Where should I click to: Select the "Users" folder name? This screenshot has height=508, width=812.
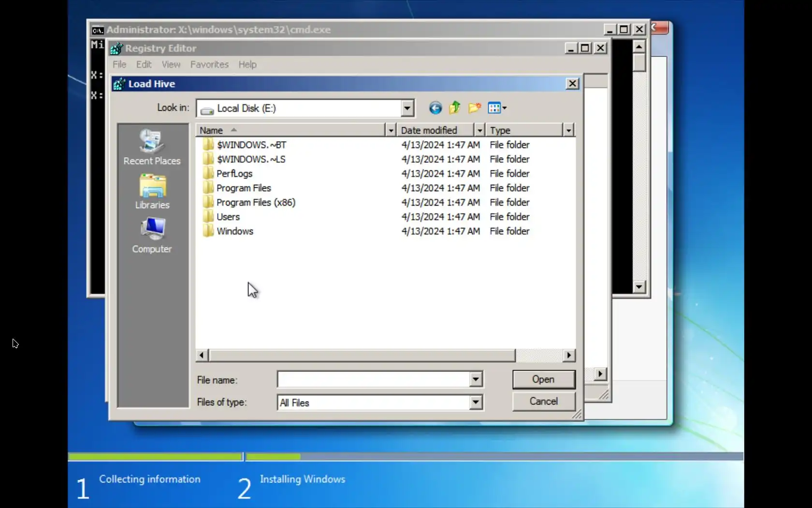tap(228, 217)
